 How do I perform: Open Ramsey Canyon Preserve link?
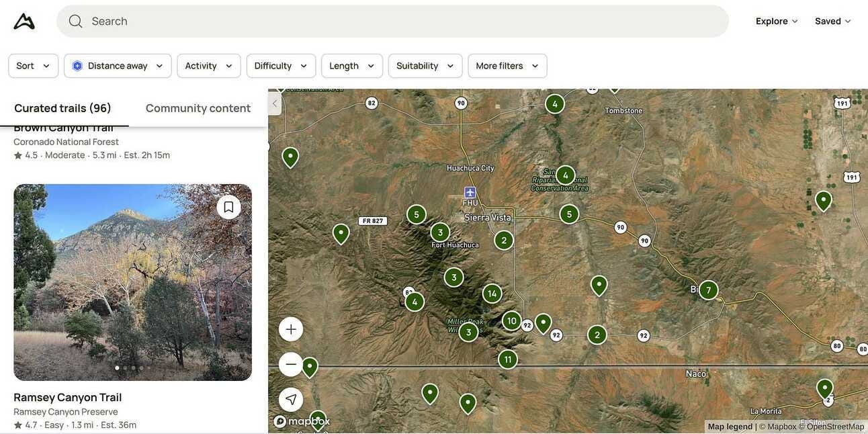pyautogui.click(x=66, y=412)
